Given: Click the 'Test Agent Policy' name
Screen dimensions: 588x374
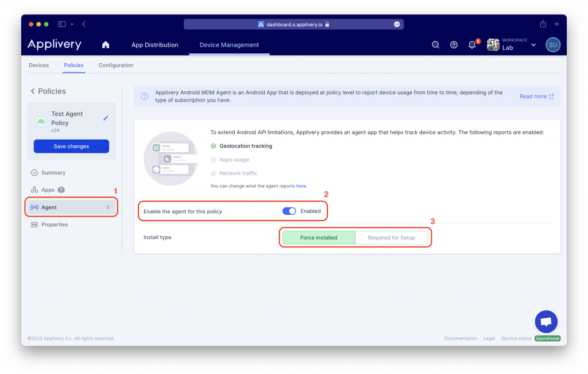Looking at the screenshot, I should click(67, 118).
